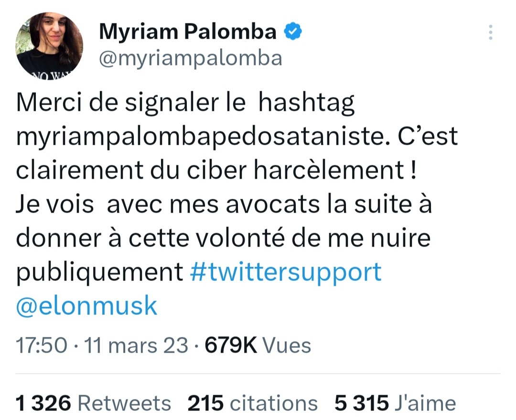
Task: Open the @myriampalomba handle link
Action: 190,58
